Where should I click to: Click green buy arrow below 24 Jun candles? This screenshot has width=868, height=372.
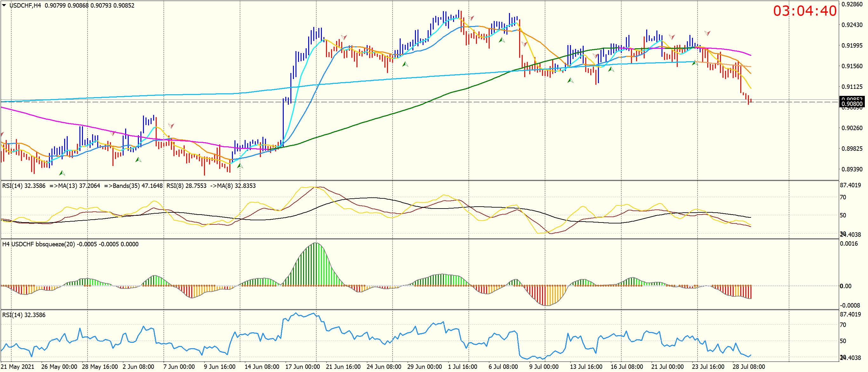pos(405,64)
